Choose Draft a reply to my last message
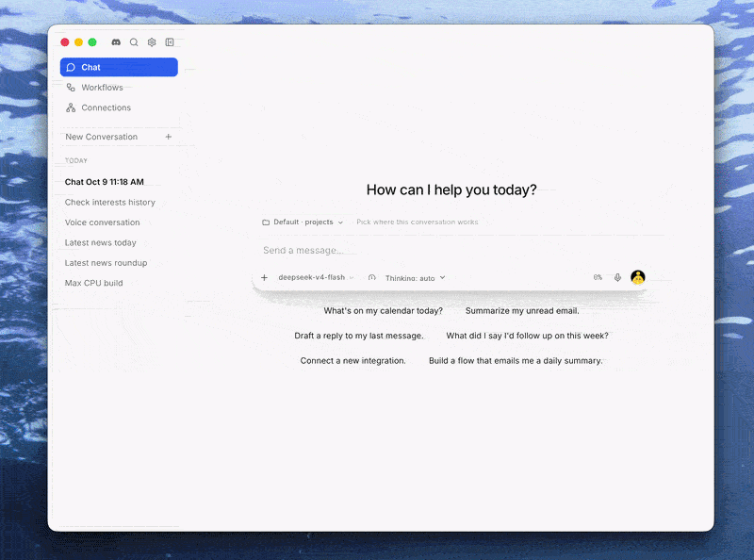754x560 pixels. (359, 336)
